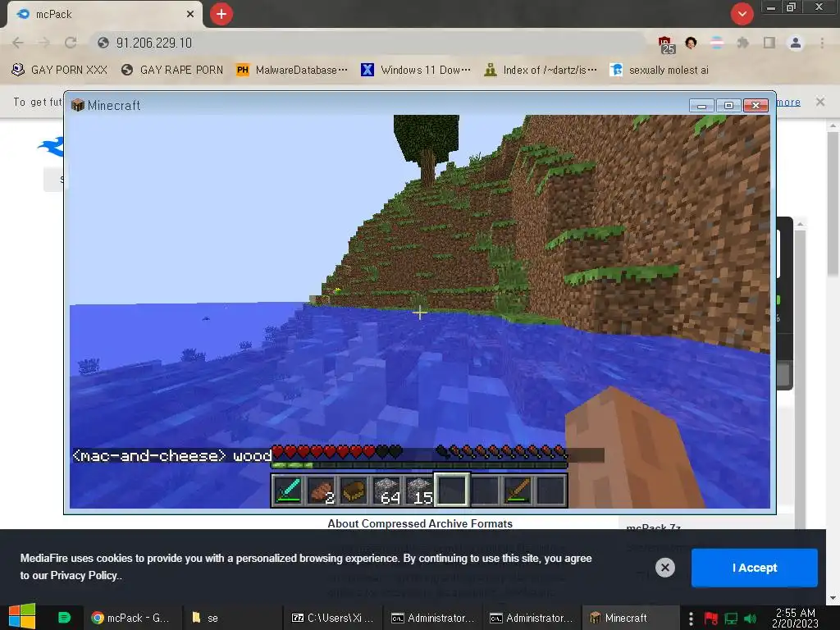Click the address bar showing 91.206.229.10

pyautogui.click(x=370, y=43)
